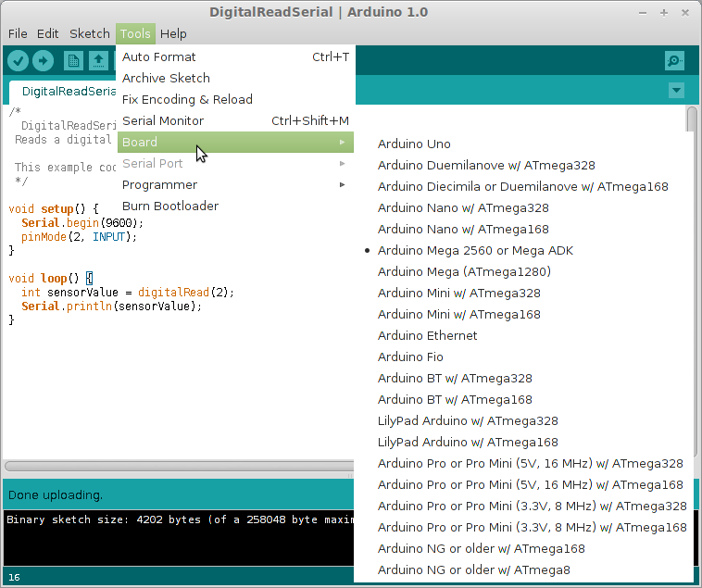Image resolution: width=702 pixels, height=588 pixels.
Task: Open Serial Monitor magnifier icon in toolbar
Action: point(674,61)
